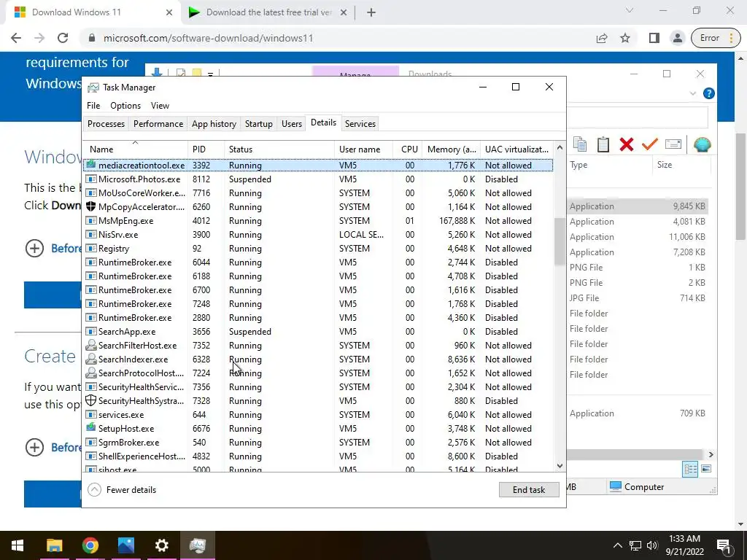Screen dimensions: 747x560
Task: Open the Explorer help question mark icon
Action: [709, 93]
